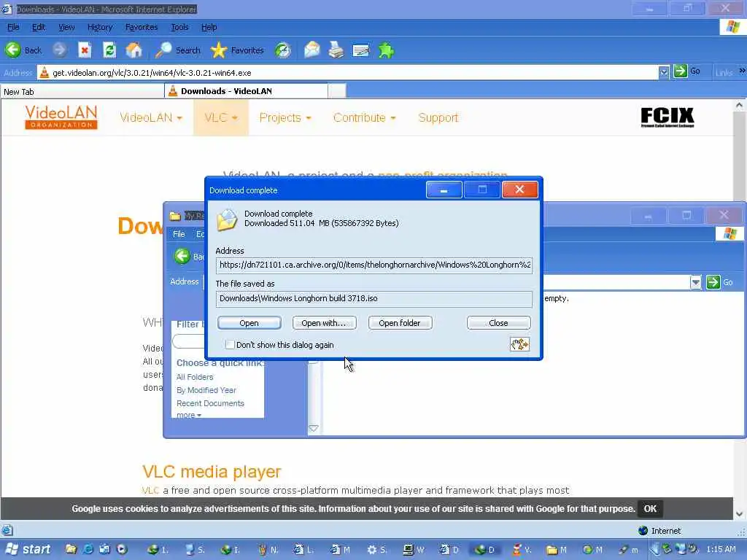
Task: Enable Don't show this dialog again
Action: pyautogui.click(x=230, y=344)
